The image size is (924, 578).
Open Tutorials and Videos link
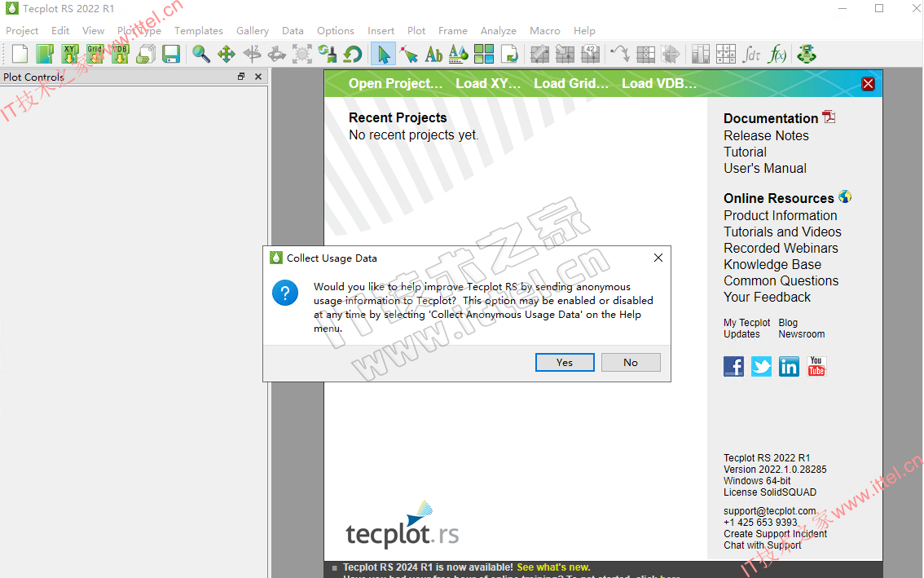[782, 232]
